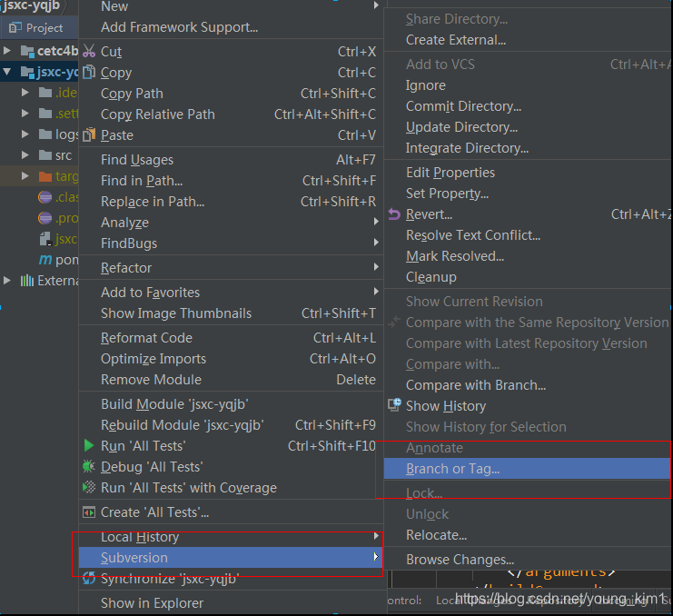
Task: Click the Project panel icon
Action: point(15,27)
